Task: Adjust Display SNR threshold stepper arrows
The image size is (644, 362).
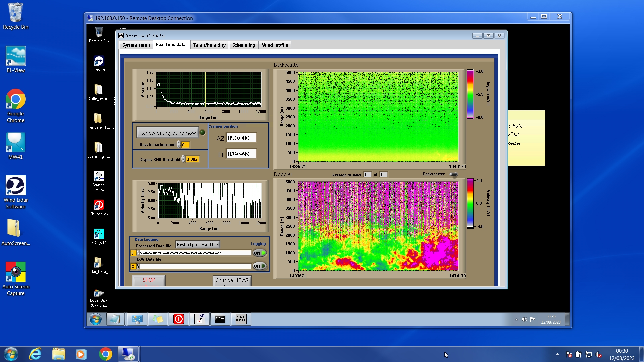Action: click(183, 159)
